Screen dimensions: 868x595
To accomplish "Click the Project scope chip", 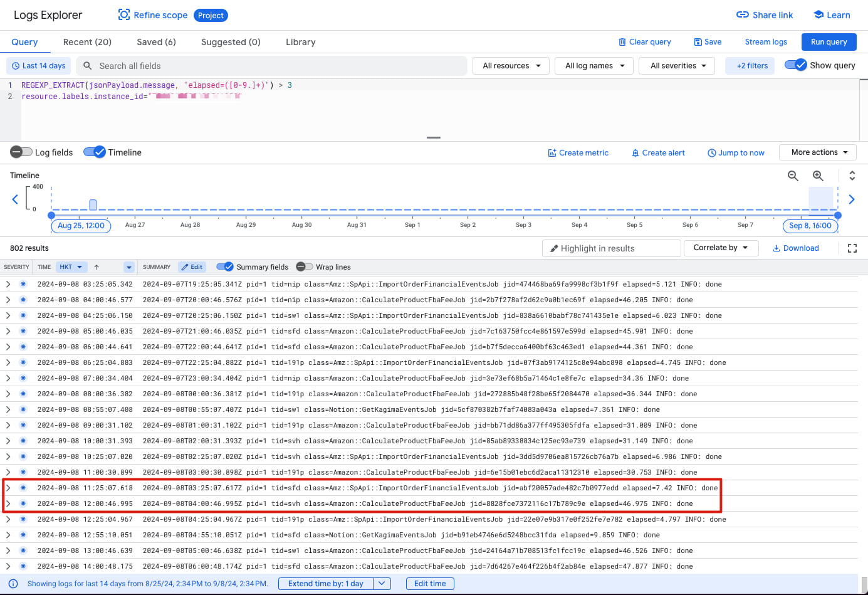I will (211, 16).
